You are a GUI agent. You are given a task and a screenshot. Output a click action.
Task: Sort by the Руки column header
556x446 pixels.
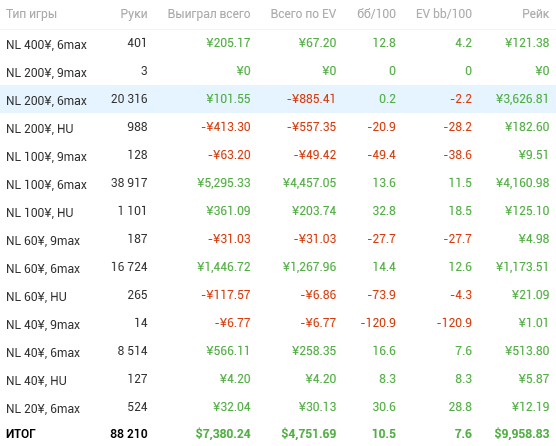(134, 14)
